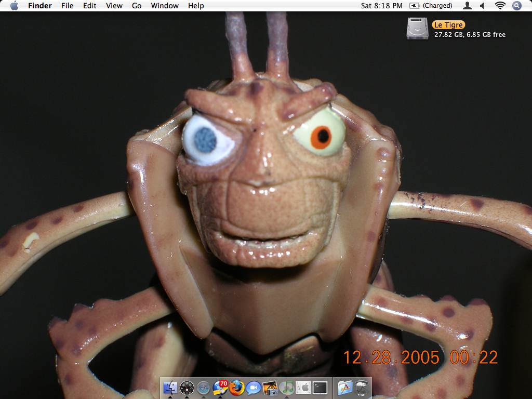532x399 pixels.
Task: Open the fast user switching icon
Action: [467, 5]
